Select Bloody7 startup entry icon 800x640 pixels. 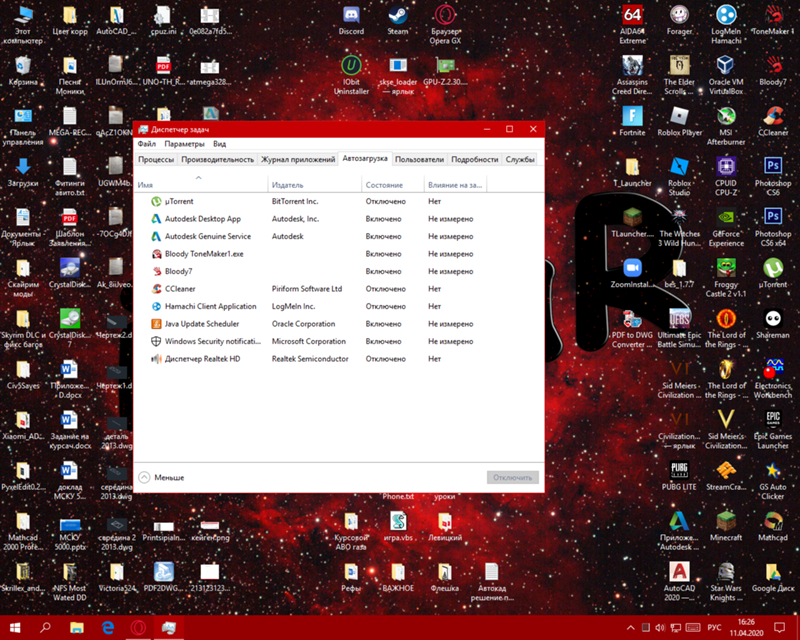coord(156,271)
